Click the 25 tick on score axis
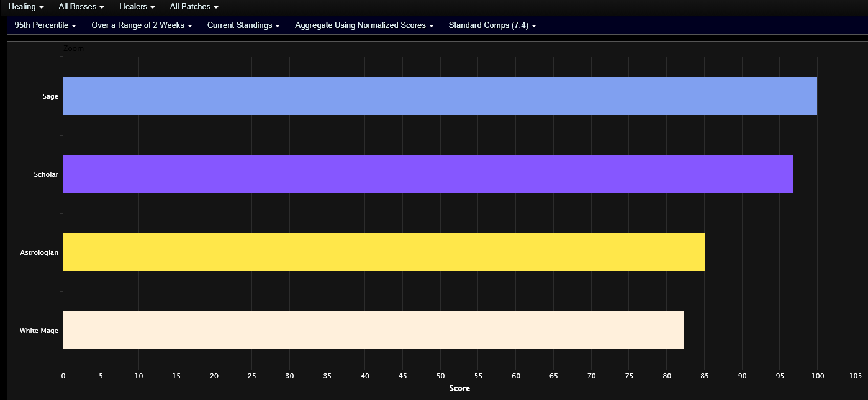This screenshot has width=868, height=400. click(251, 376)
